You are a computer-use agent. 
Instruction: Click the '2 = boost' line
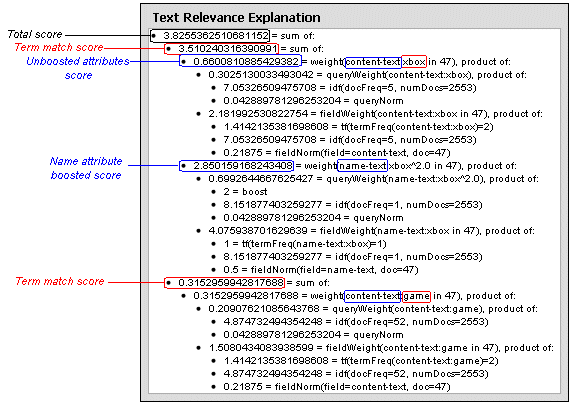(x=245, y=192)
